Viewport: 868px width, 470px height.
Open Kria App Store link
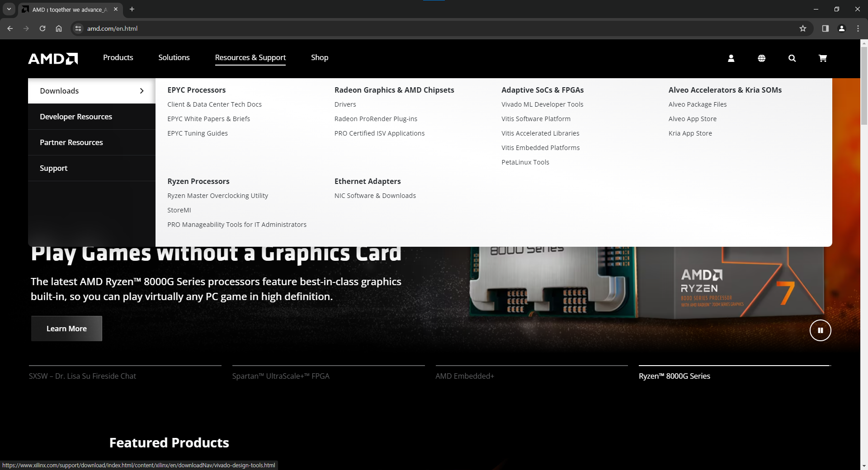coord(690,133)
